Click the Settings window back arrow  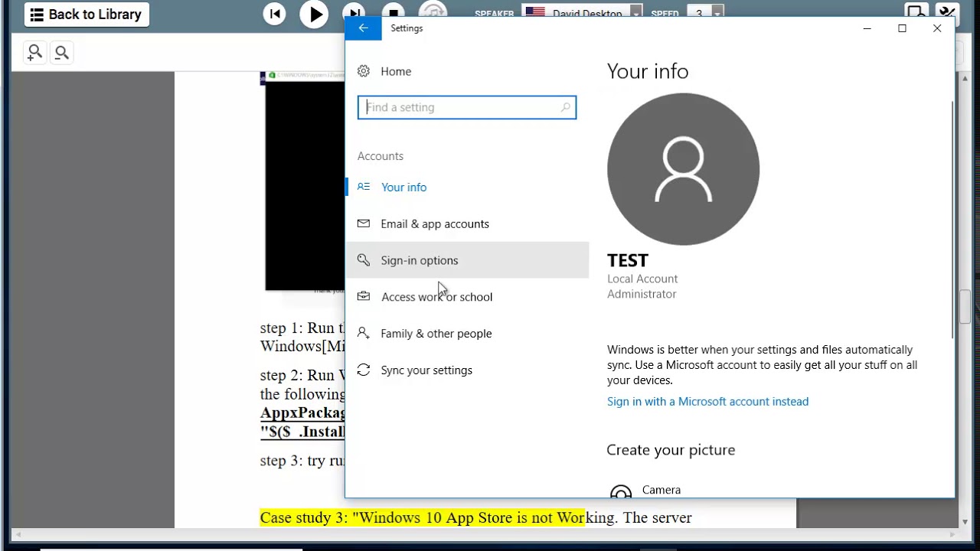click(x=364, y=28)
